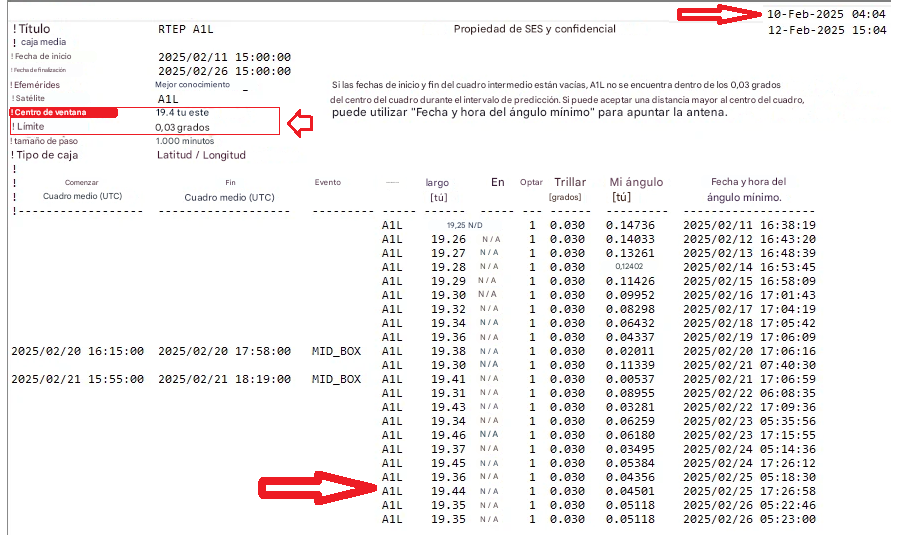Select the Efemérides label
Image resolution: width=900 pixels, height=543 pixels.
37,85
